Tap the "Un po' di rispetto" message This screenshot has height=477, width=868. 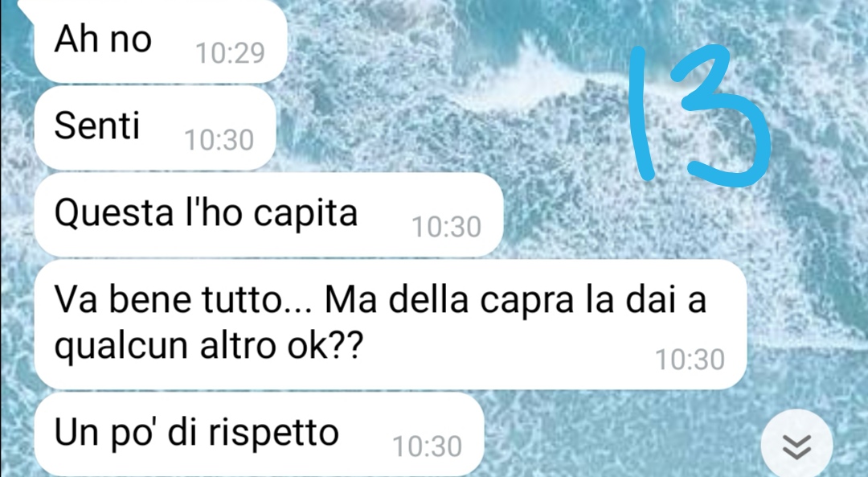(259, 435)
